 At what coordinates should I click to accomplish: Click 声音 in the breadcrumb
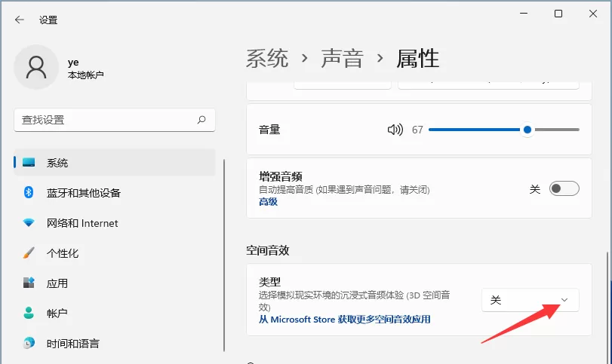[x=343, y=59]
